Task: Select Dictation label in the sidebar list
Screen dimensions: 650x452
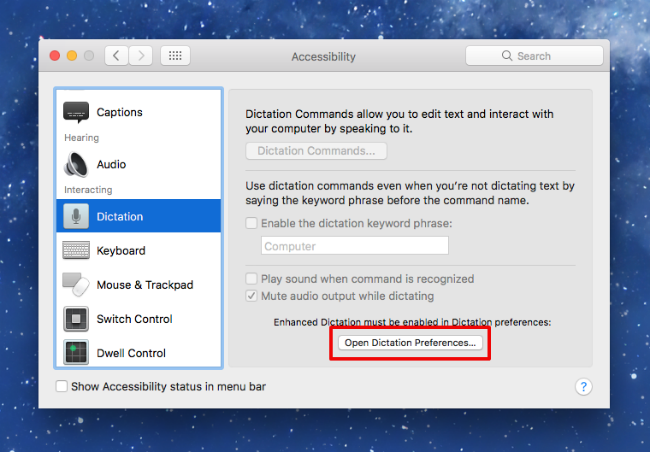Action: (120, 216)
